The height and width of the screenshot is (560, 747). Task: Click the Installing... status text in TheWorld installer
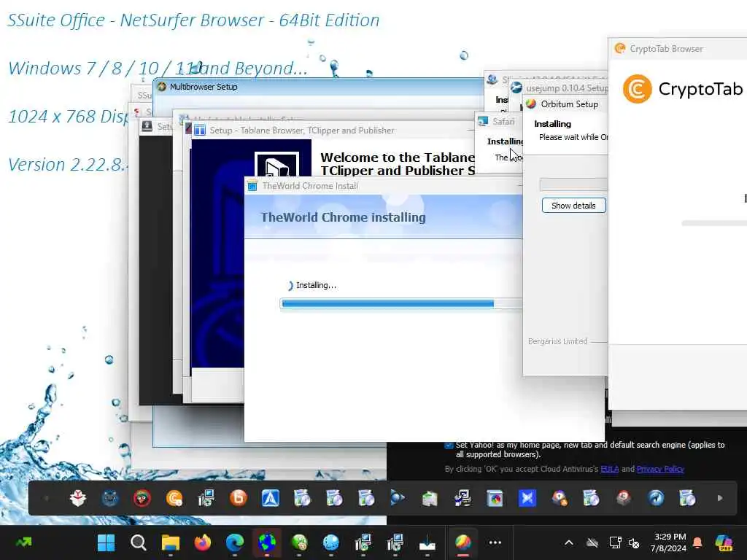coord(316,285)
